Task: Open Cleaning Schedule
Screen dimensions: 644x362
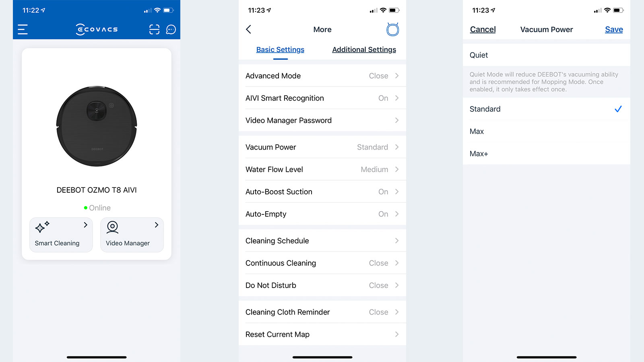Action: [x=322, y=241]
